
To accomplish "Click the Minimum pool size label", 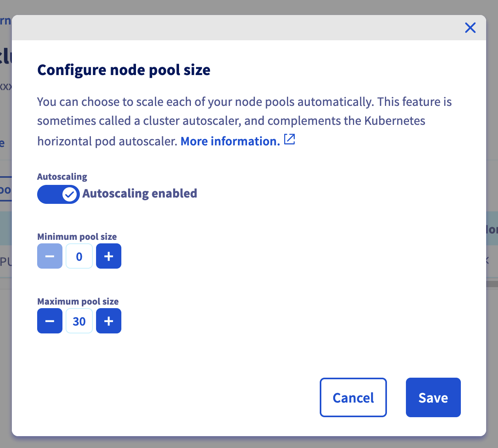I will (77, 237).
